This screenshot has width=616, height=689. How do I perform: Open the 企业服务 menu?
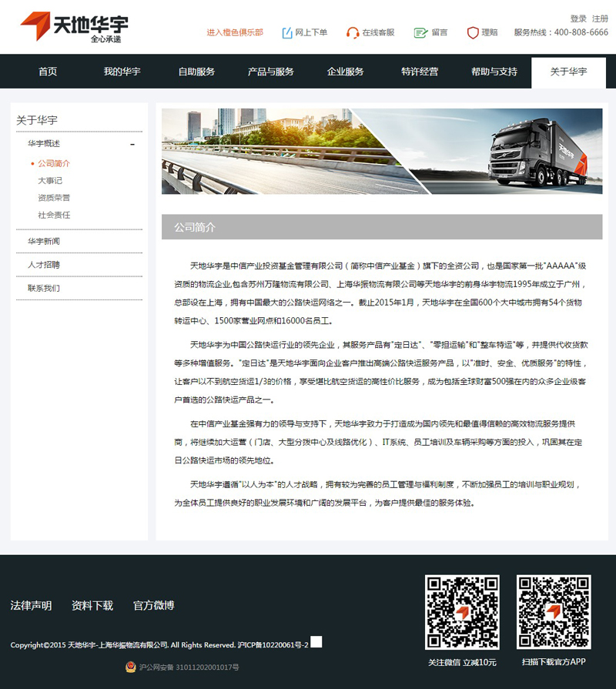[x=346, y=72]
